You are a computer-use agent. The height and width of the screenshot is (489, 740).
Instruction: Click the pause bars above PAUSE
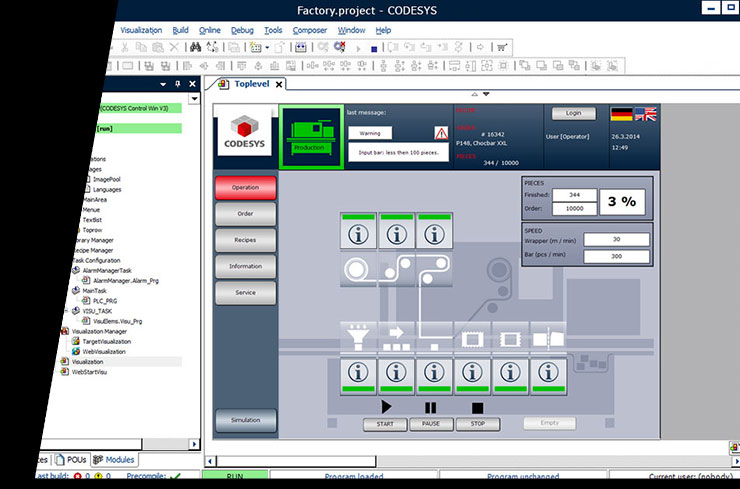point(430,407)
